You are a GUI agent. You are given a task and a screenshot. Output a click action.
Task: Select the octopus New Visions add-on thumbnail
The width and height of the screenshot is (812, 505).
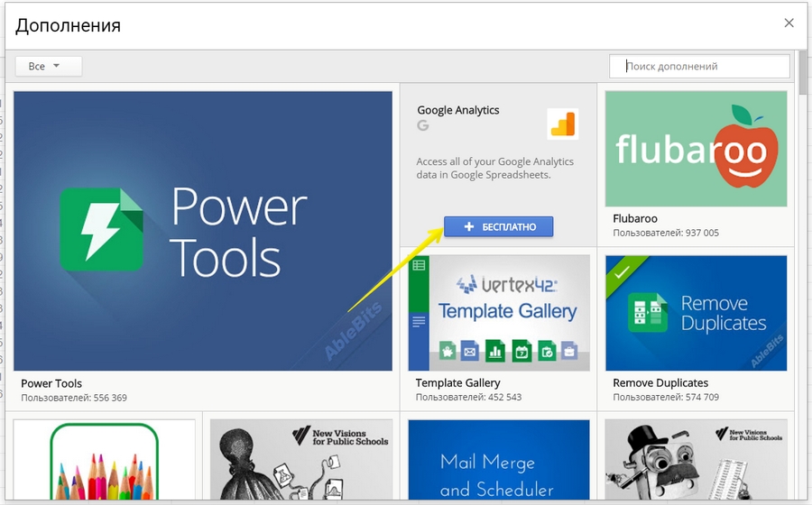301,460
